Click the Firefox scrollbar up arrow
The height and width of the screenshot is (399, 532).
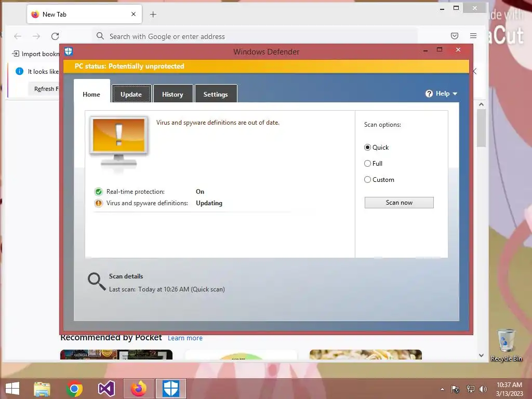click(x=481, y=104)
